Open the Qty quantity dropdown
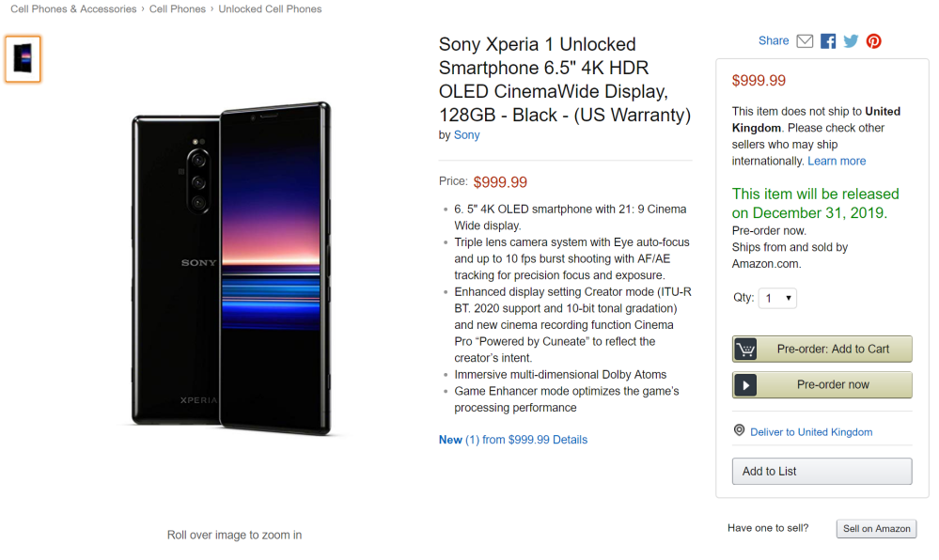 pyautogui.click(x=778, y=299)
